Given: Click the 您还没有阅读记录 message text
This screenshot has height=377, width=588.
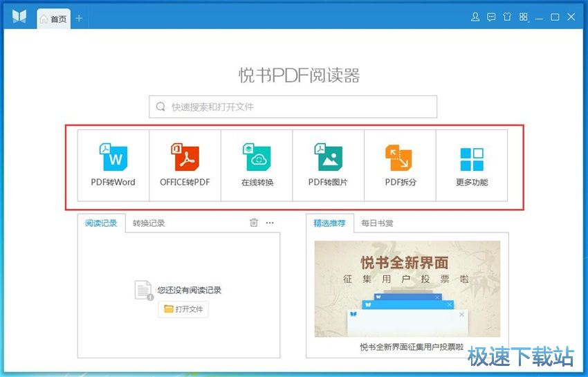Looking at the screenshot, I should point(190,290).
